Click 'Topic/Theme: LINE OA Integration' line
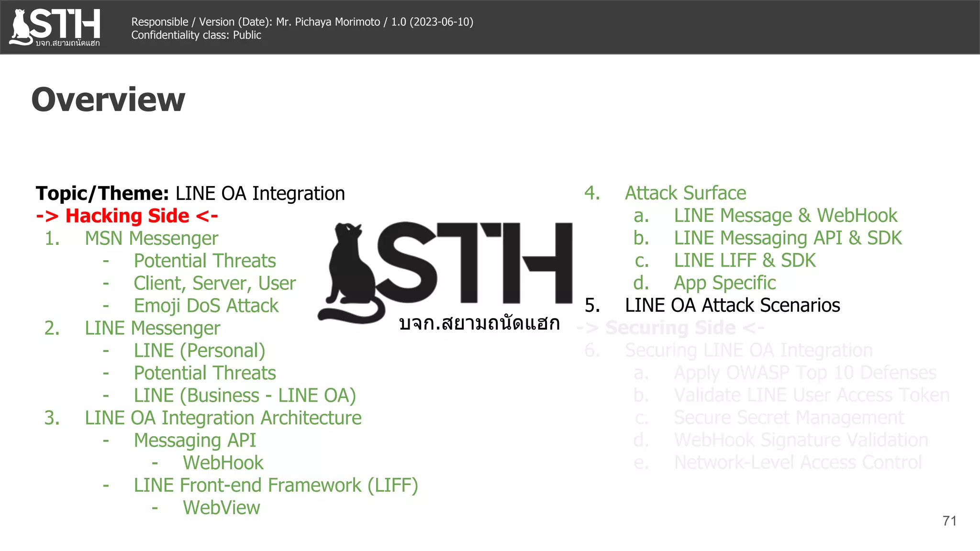This screenshot has width=980, height=551. (190, 193)
